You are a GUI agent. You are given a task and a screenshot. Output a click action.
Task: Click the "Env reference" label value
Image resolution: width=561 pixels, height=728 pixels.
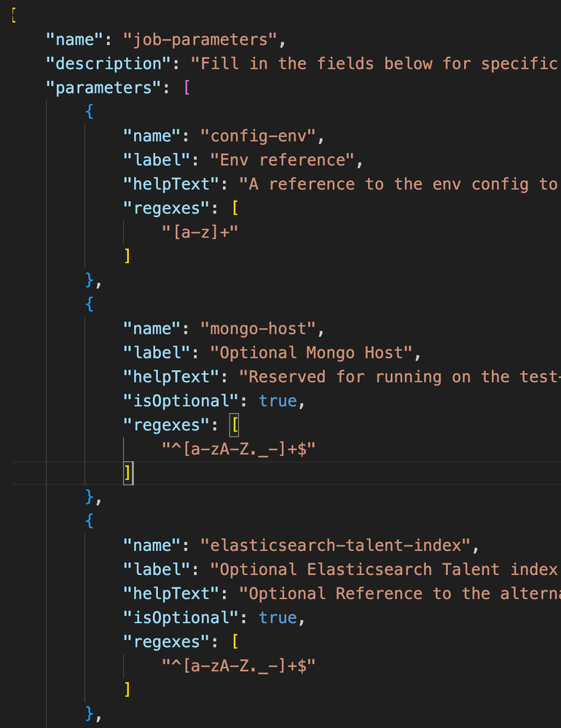pyautogui.click(x=283, y=160)
